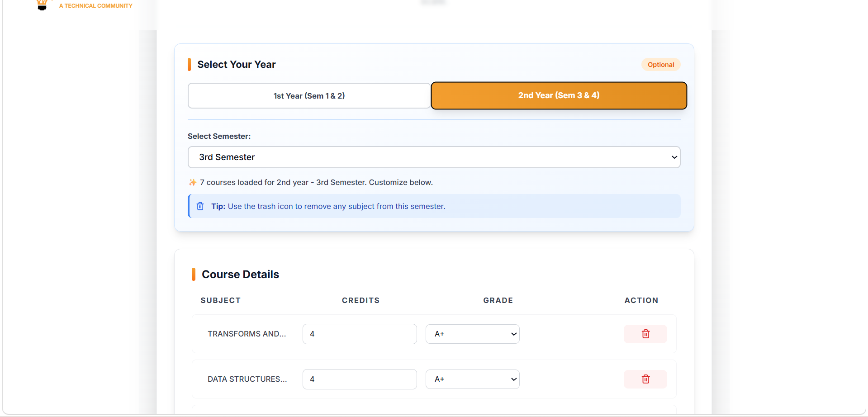
Task: Open the grade dropdown for DATA STRUCTURES...
Action: click(x=473, y=379)
